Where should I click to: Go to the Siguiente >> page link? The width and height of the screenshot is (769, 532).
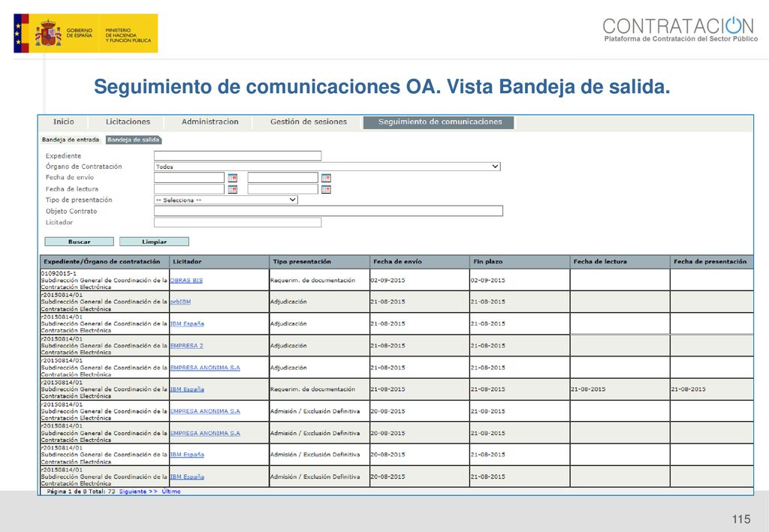click(x=138, y=491)
